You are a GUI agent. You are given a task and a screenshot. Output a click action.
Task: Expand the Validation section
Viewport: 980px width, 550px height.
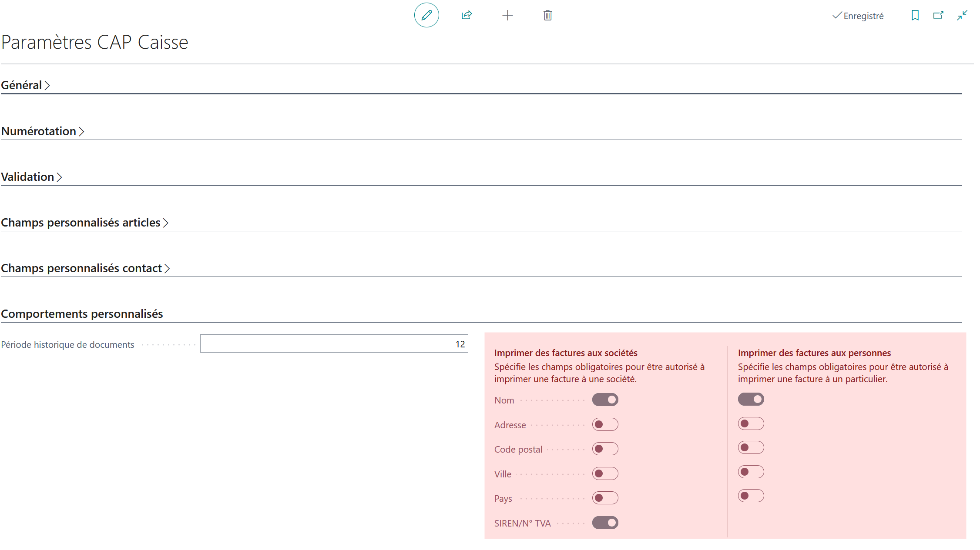click(x=31, y=177)
